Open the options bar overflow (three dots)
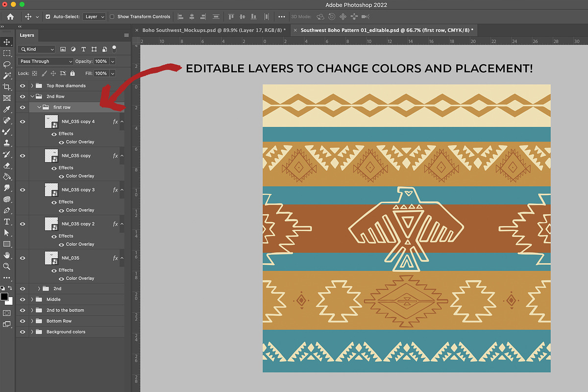The image size is (588, 392). pyautogui.click(x=282, y=17)
